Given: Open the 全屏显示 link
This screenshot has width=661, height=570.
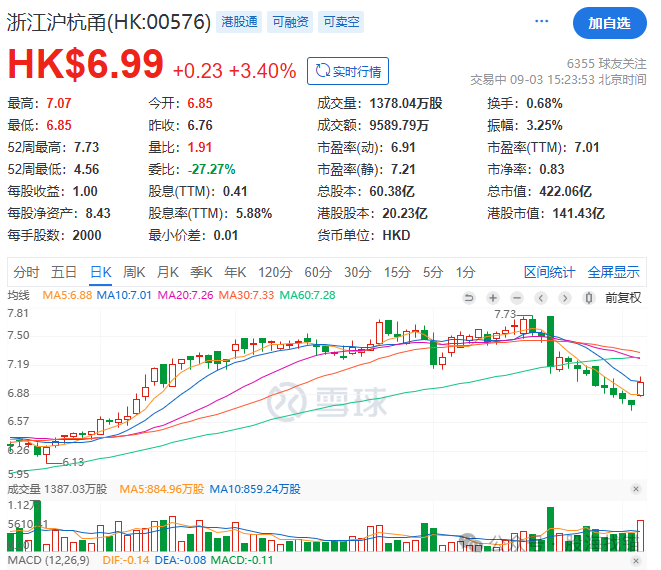Looking at the screenshot, I should 613,272.
